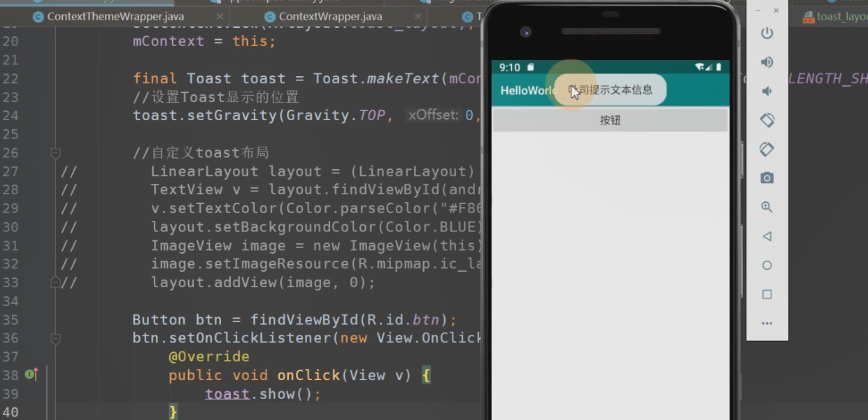
Task: Take an emulator screenshot with the camera icon
Action: click(767, 178)
